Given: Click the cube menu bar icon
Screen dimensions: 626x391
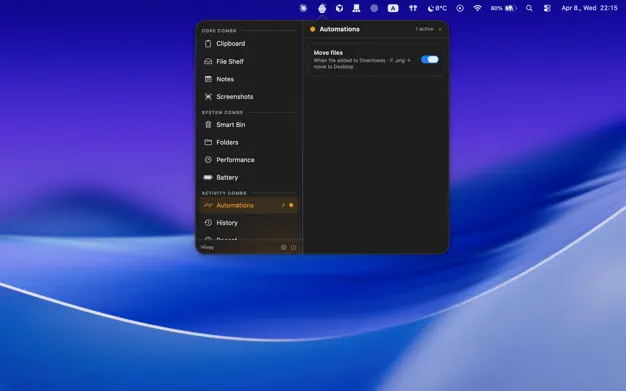Looking at the screenshot, I should [x=339, y=8].
